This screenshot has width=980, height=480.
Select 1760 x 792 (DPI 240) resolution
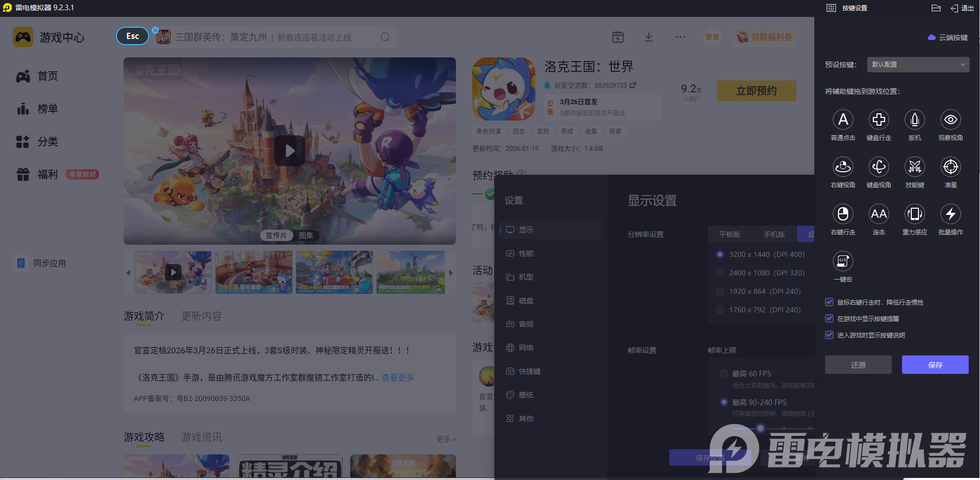tap(720, 310)
